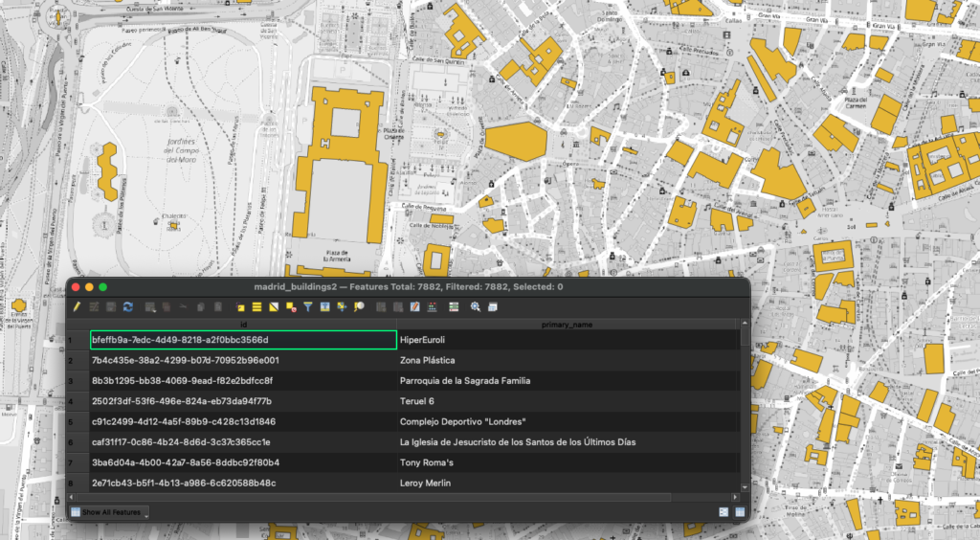Click the delete selected features icon

pos(167,307)
